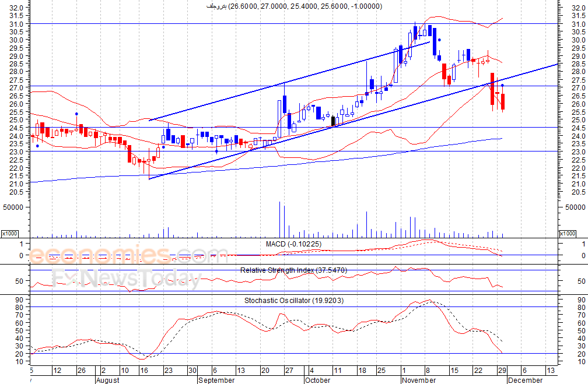Click the date label 12 on the time axis
This screenshot has height=384, width=588.
click(x=57, y=371)
